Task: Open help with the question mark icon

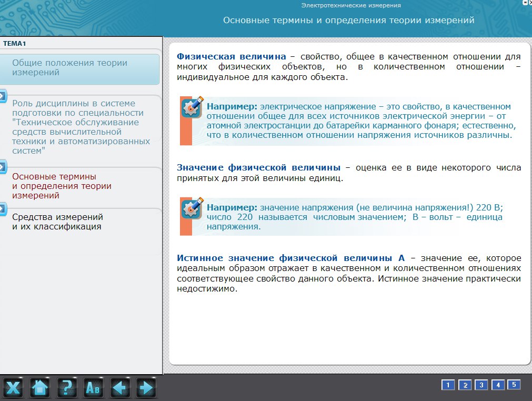Action: click(x=66, y=388)
